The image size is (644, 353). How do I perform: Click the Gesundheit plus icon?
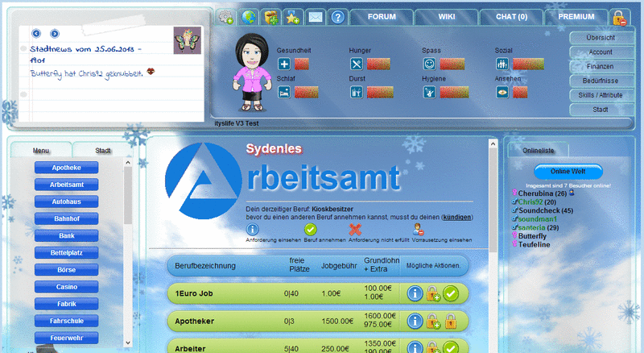[x=284, y=64]
